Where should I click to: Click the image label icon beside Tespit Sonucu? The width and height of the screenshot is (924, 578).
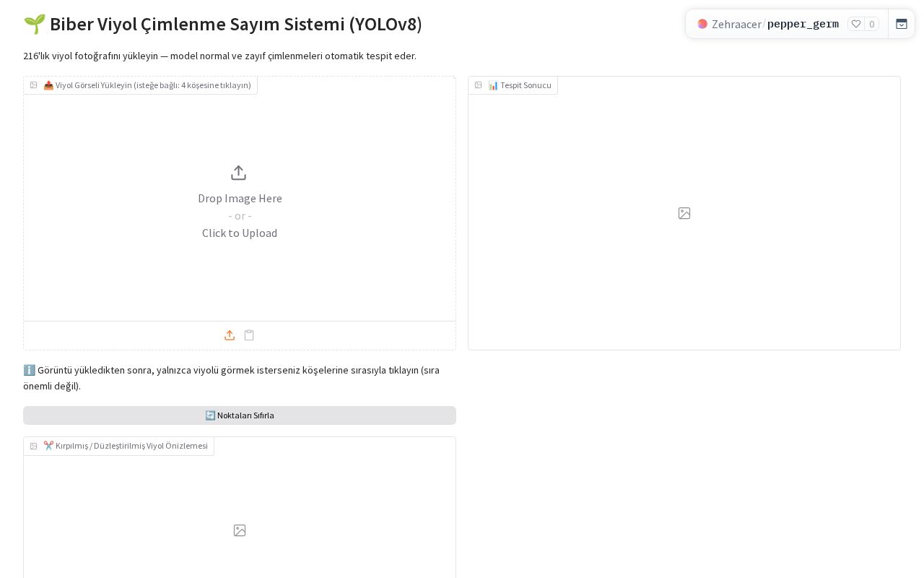(x=478, y=85)
